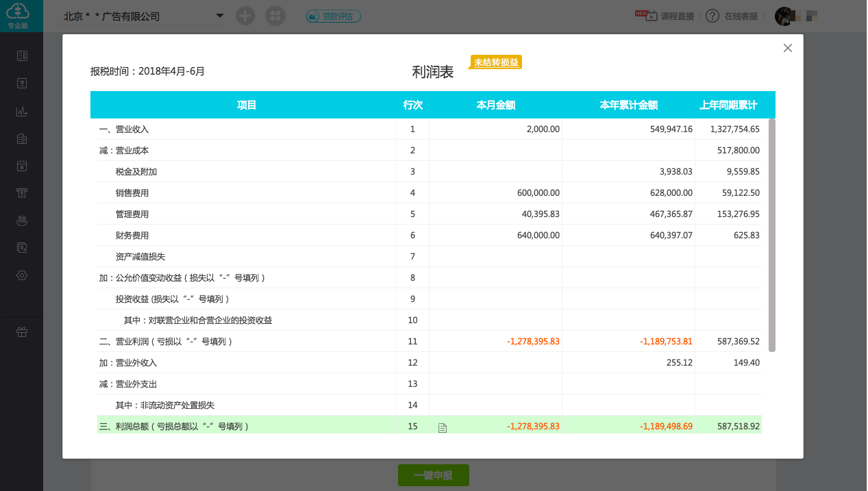Click the calendar icon in sidebar

(x=22, y=166)
